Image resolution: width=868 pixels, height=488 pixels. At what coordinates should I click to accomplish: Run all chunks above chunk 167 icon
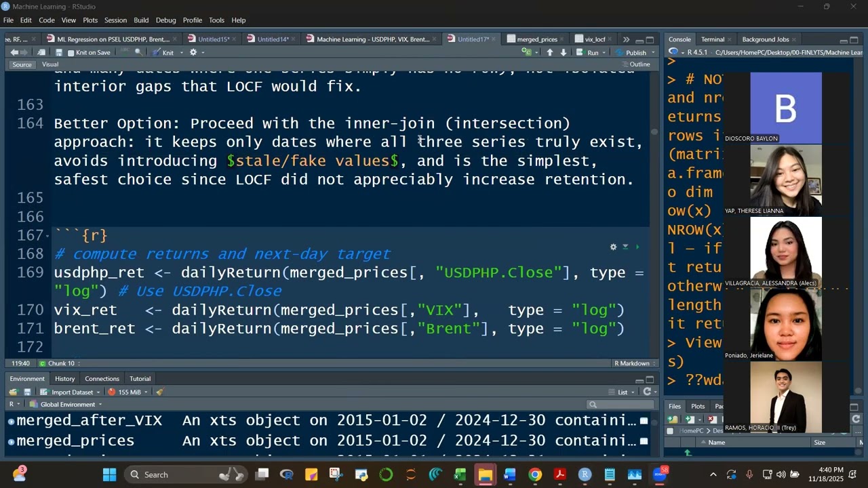click(x=625, y=247)
